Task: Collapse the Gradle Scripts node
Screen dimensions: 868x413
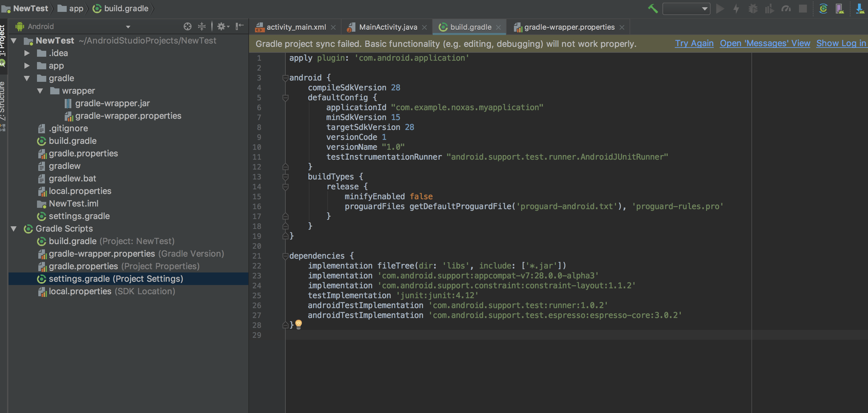Action: click(x=14, y=229)
